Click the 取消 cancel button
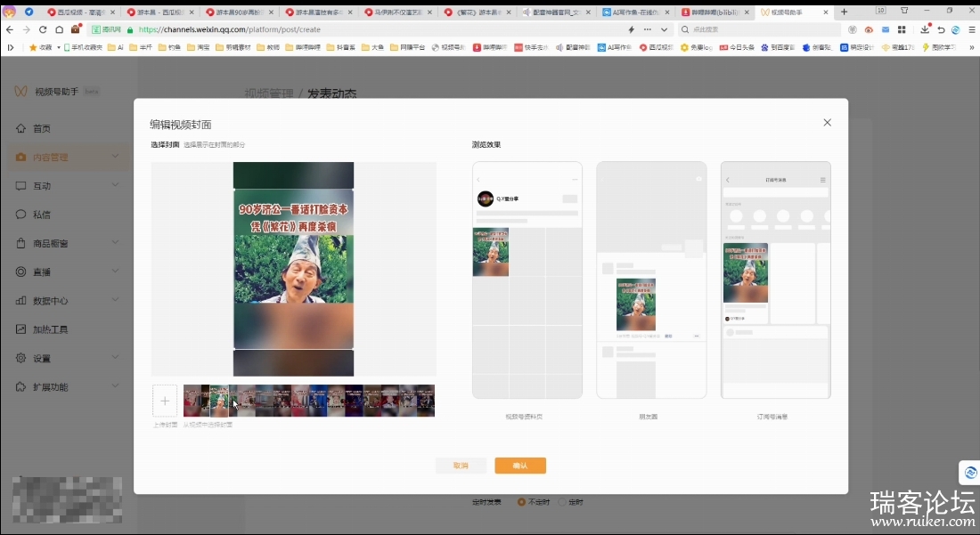 pyautogui.click(x=461, y=466)
